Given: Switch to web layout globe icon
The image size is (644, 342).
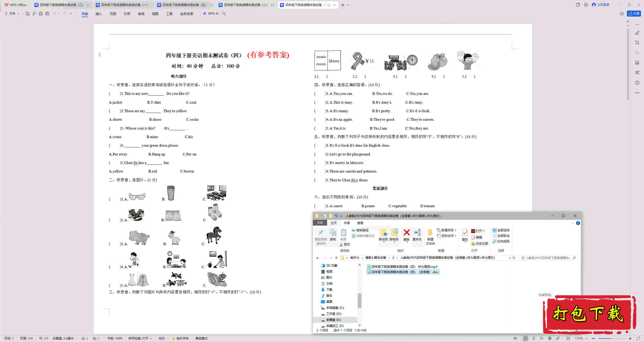Looking at the screenshot, I should [550, 338].
